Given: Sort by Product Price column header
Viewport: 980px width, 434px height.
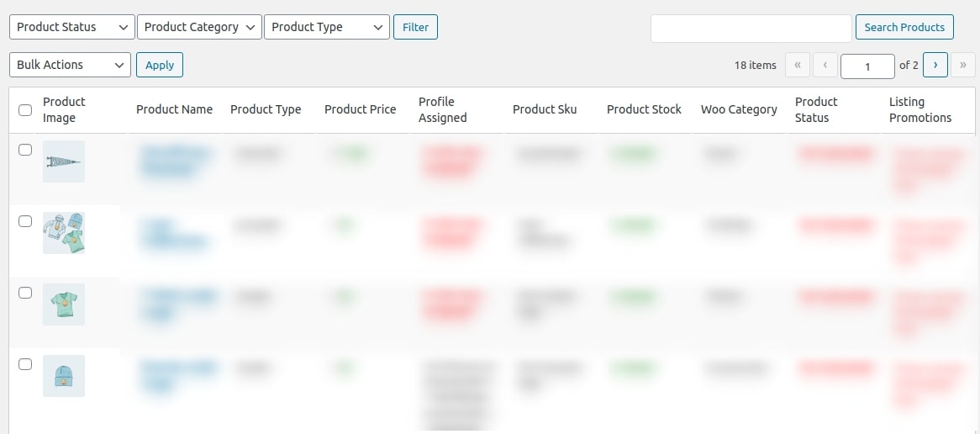Looking at the screenshot, I should 360,109.
